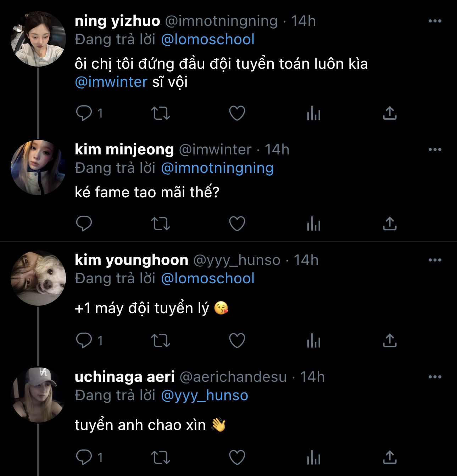457x476 pixels.
Task: Open more options for ning yizhuo's tweet
Action: tap(435, 21)
